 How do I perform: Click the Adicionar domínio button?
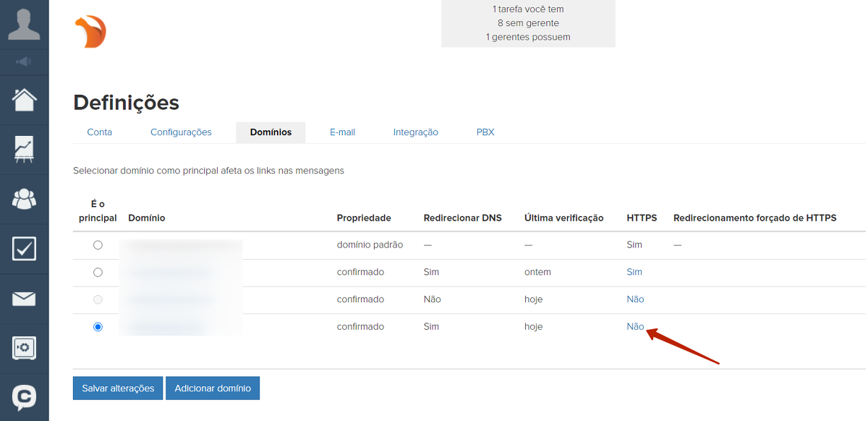[x=213, y=388]
